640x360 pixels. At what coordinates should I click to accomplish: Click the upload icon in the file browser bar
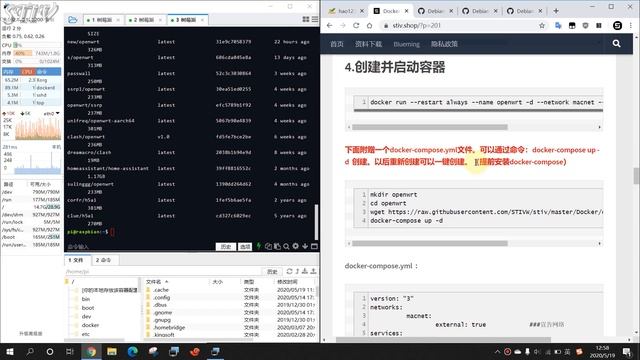[313, 271]
